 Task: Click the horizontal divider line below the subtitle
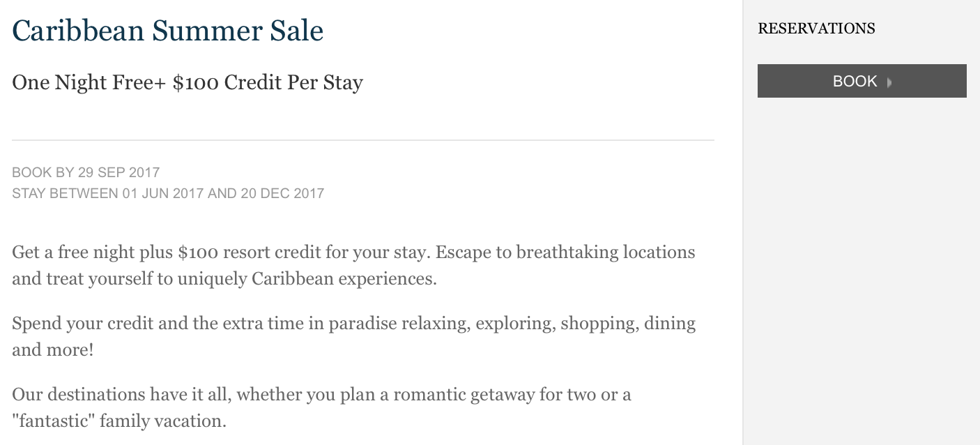363,140
